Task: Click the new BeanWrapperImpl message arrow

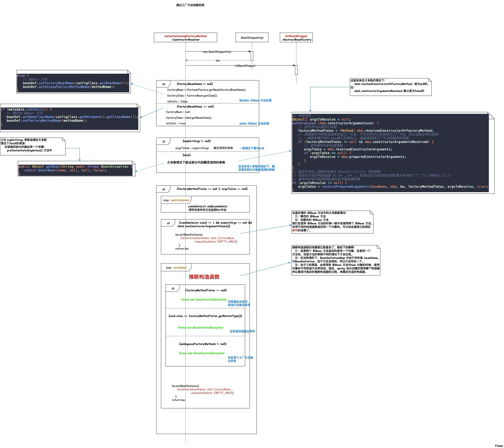Action: coord(217,52)
